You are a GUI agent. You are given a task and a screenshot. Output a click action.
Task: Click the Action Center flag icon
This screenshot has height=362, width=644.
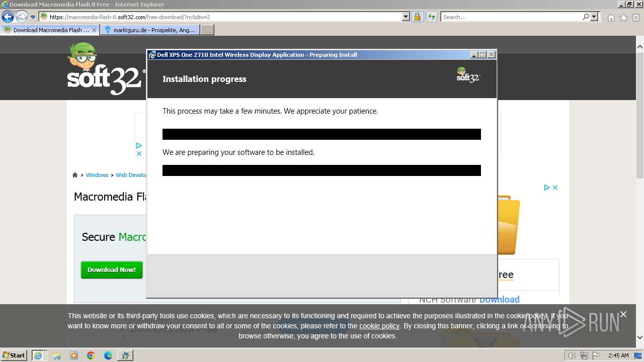point(596,355)
